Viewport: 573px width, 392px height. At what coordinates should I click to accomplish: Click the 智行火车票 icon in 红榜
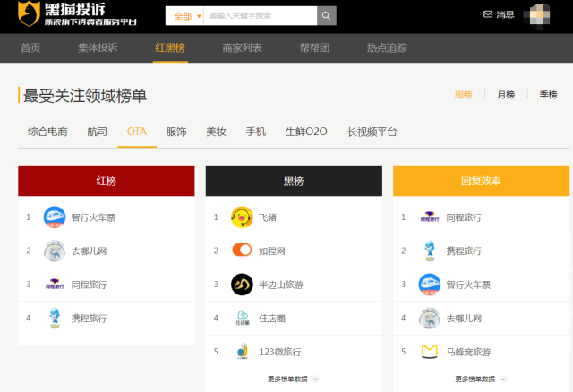[55, 217]
